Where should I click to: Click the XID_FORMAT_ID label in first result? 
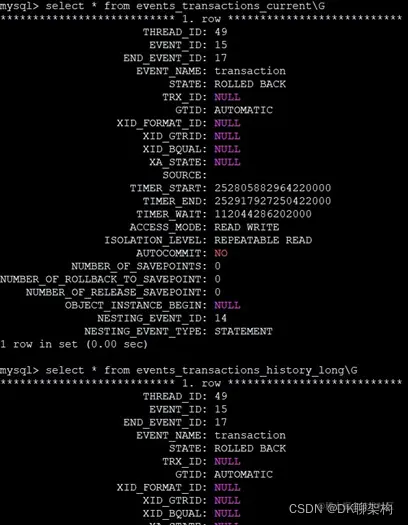pyautogui.click(x=162, y=123)
